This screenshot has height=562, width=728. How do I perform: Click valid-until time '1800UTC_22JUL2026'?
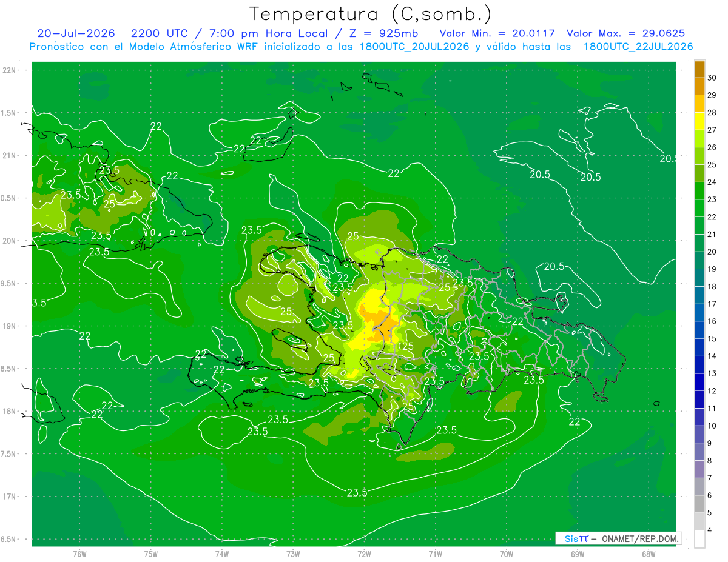(x=638, y=47)
